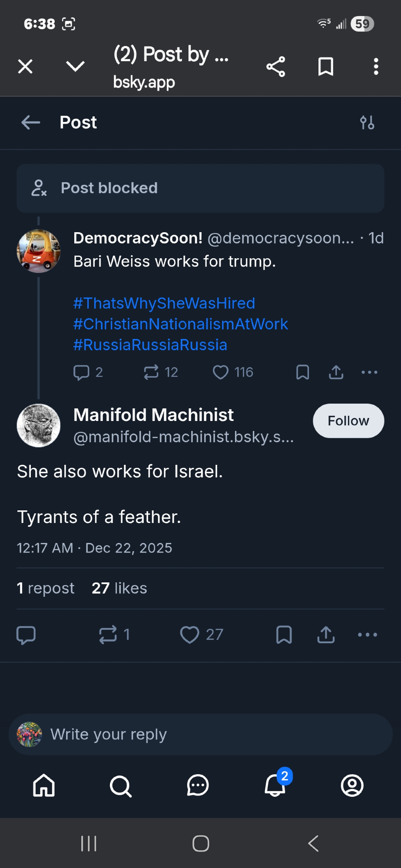Go to Search tab
This screenshot has width=401, height=868.
[x=120, y=786]
